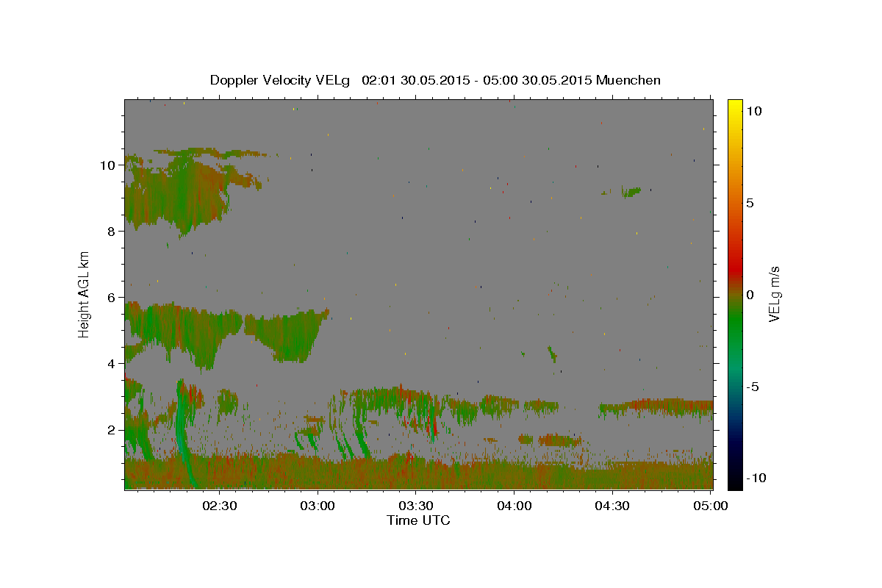Click the '02:30' time tick label
The image size is (882, 588).
(x=220, y=506)
